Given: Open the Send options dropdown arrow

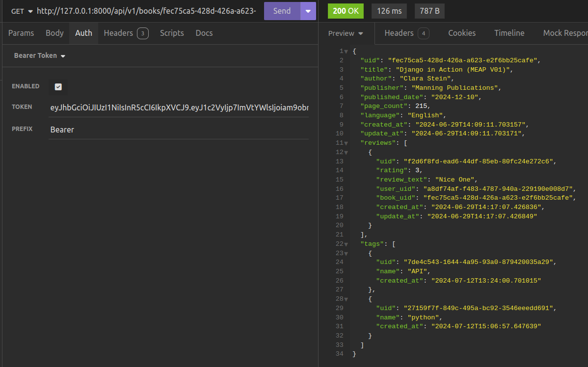Looking at the screenshot, I should [308, 11].
